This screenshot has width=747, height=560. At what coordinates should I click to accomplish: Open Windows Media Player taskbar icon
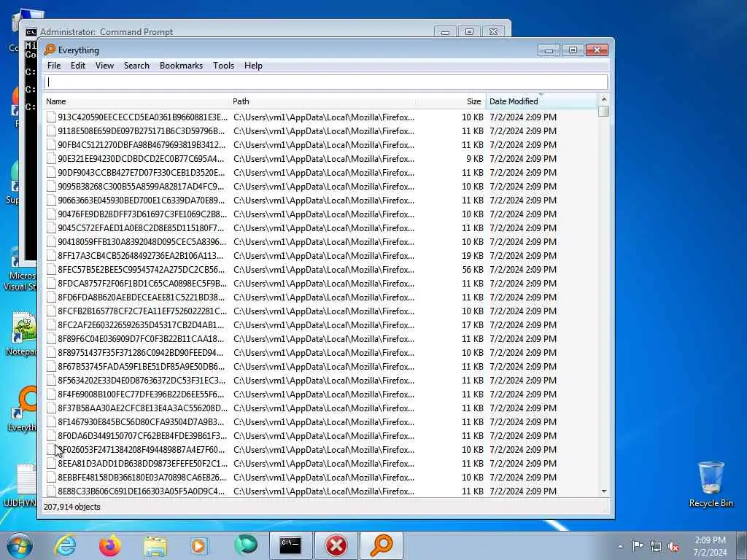tap(199, 545)
